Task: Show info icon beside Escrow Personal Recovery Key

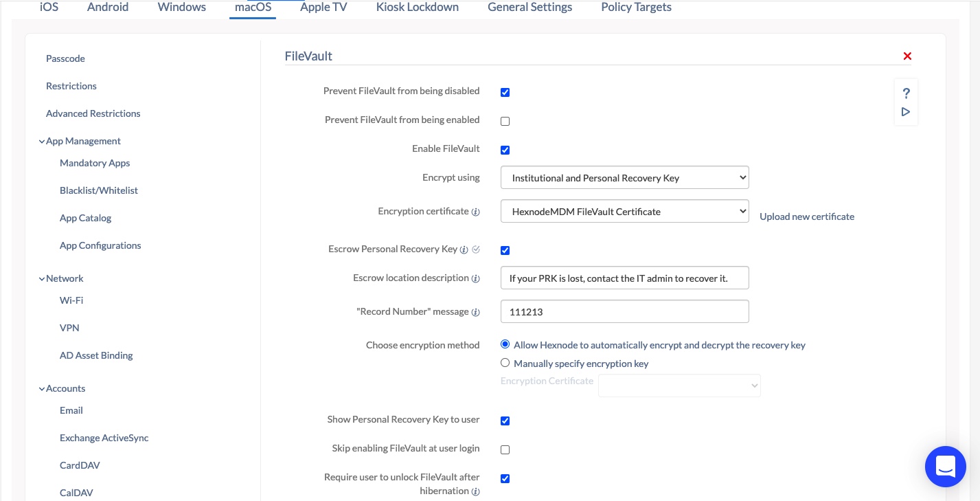Action: (x=464, y=249)
